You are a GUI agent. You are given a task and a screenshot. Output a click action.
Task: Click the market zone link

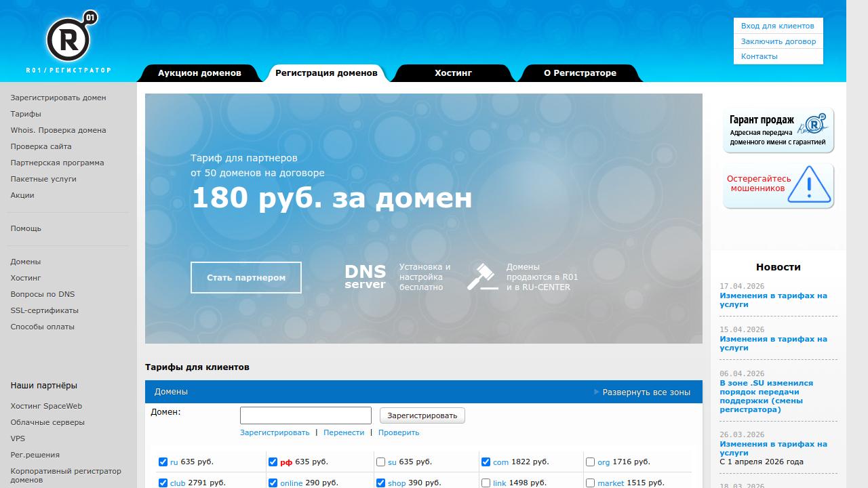611,483
